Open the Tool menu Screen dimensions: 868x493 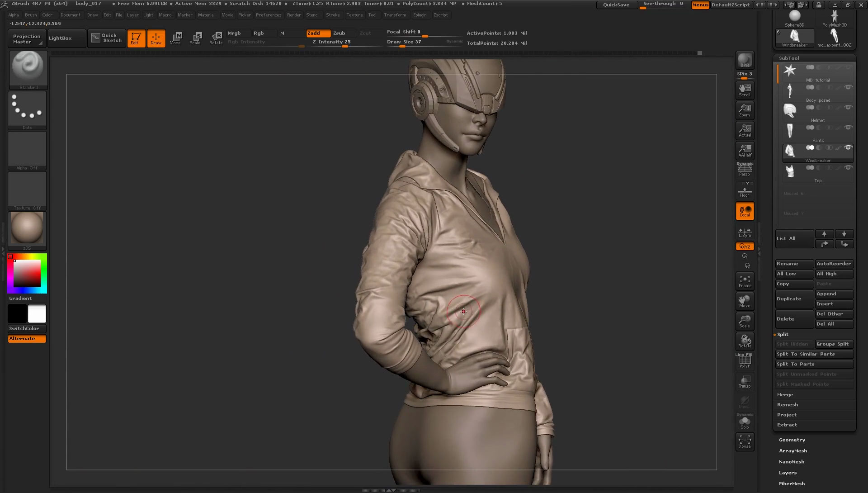[x=372, y=15]
